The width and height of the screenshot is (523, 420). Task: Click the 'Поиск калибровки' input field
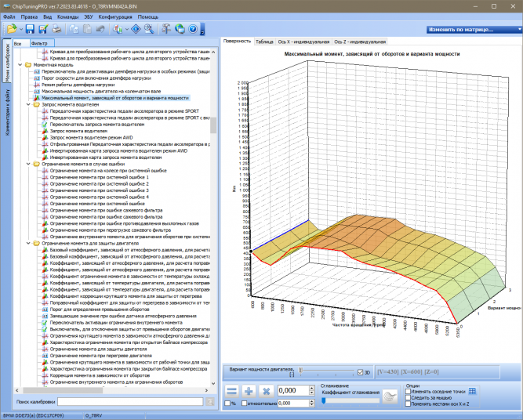130,402
